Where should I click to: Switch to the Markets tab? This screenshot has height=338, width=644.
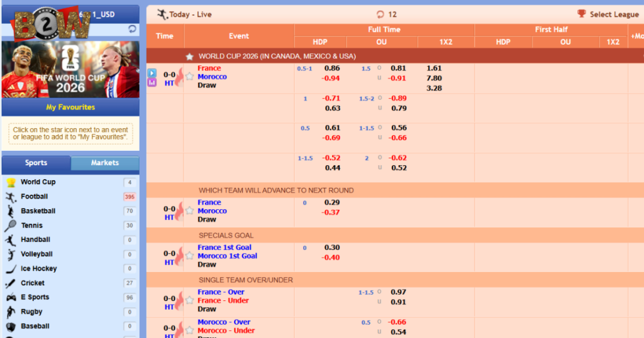tap(105, 163)
